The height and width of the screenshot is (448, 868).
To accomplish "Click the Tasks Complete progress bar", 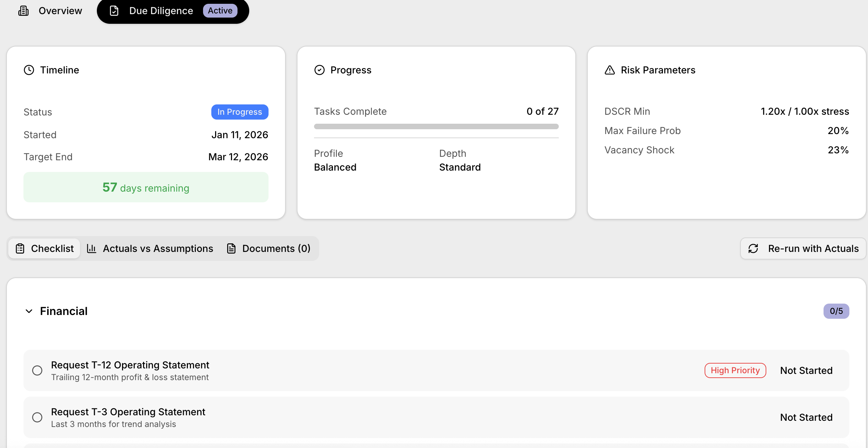I will click(x=436, y=126).
